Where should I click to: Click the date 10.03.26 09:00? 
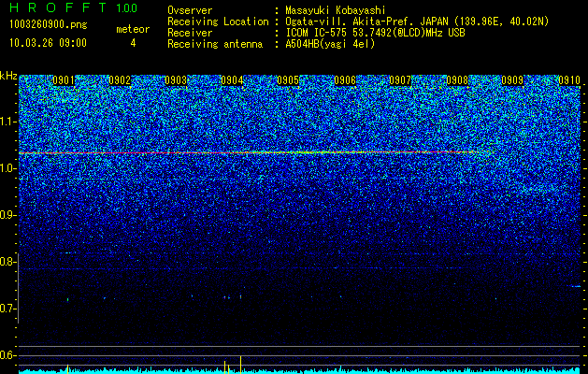(48, 43)
